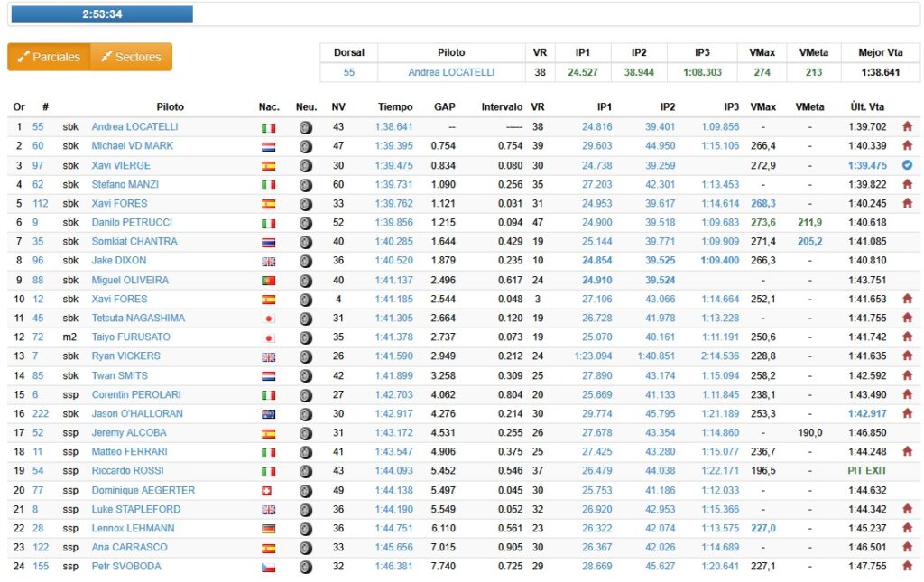Open Andrea Locatelli link in the best lap summary
The width and height of the screenshot is (924, 582).
pos(451,72)
